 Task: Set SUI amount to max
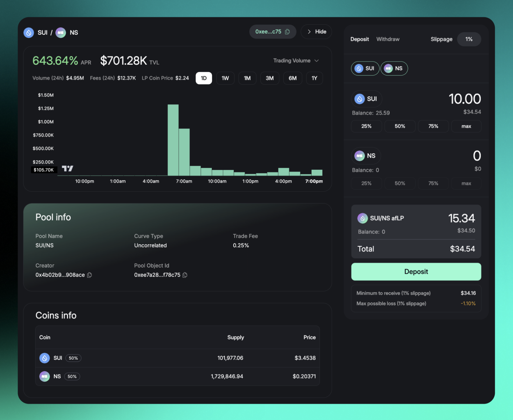[x=466, y=126]
